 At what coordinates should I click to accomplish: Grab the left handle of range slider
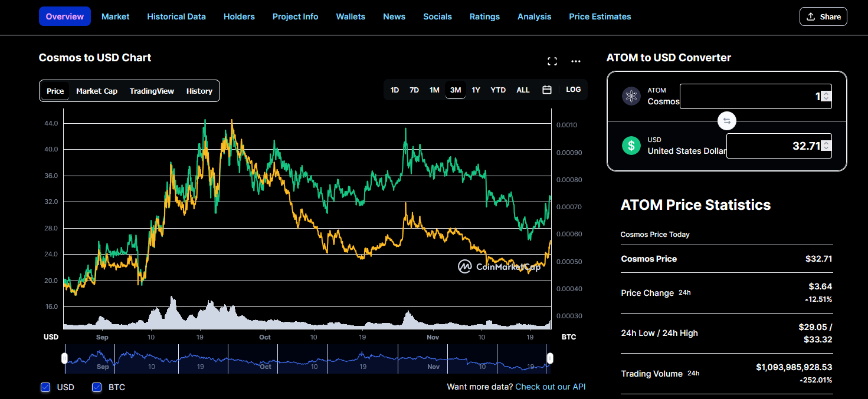64,358
